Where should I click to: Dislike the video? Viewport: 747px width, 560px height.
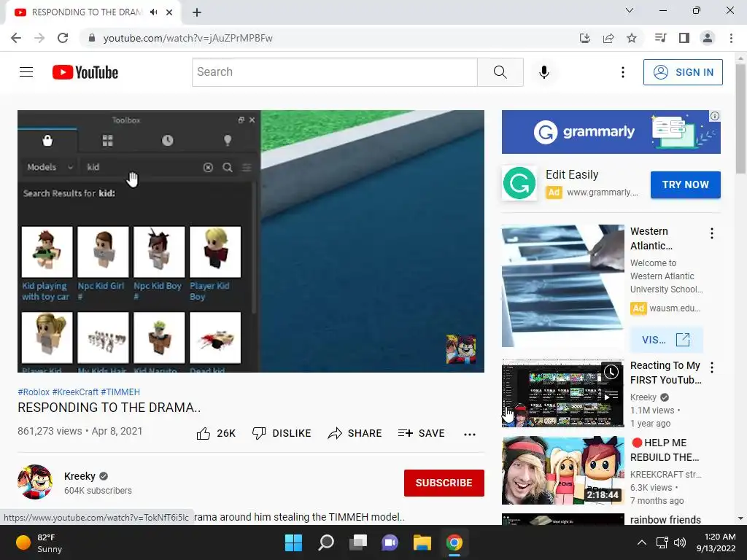[282, 433]
